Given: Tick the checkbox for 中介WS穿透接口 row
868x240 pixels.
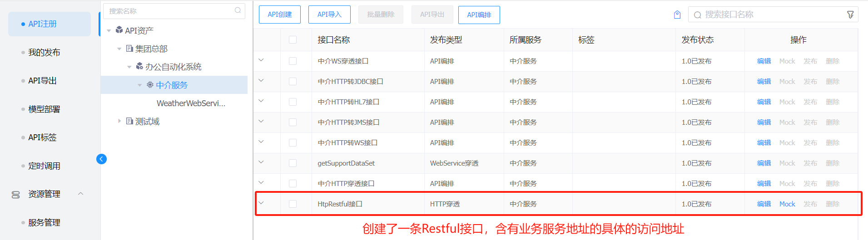Looking at the screenshot, I should click(293, 61).
